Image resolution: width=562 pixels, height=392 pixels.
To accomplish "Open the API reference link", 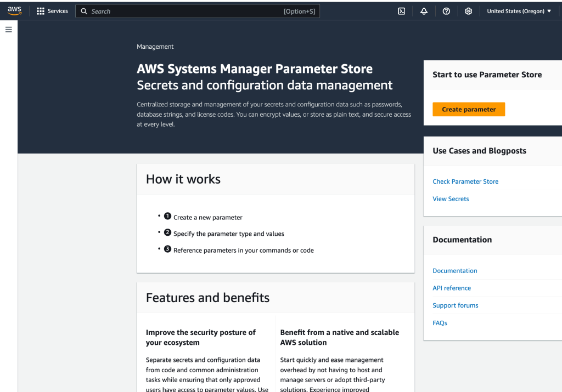I will pos(451,288).
